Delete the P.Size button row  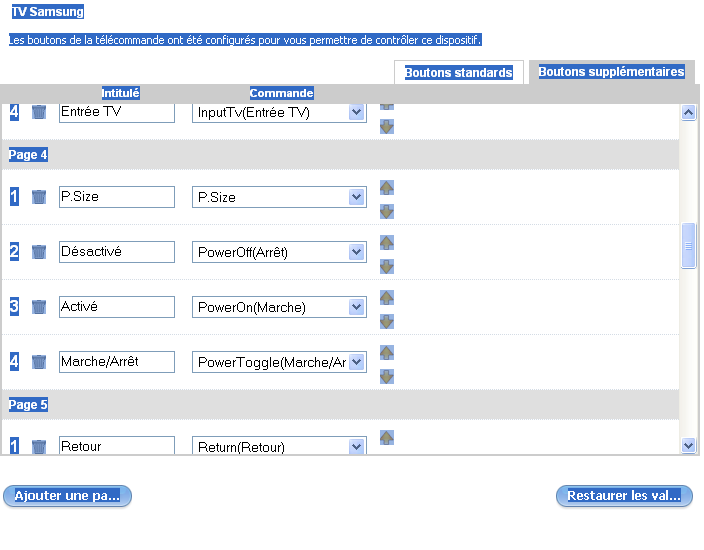(39, 197)
